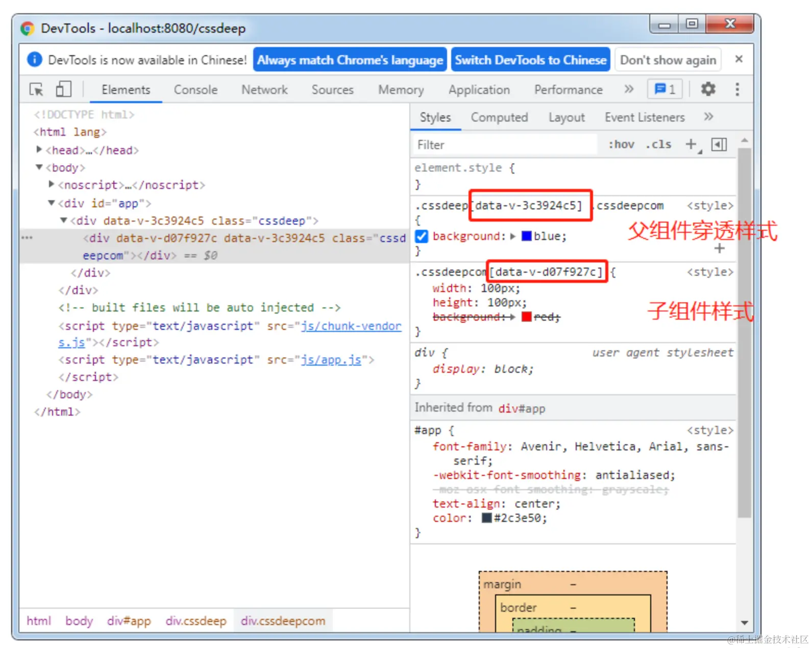This screenshot has height=648, width=812.
Task: Insert a style rule below .cssdeep block
Action: [x=720, y=249]
